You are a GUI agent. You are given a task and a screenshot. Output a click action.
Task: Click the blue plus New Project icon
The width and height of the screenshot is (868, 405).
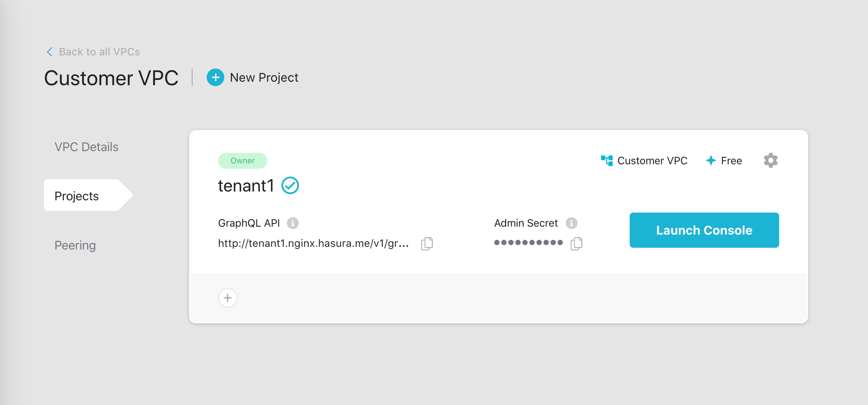215,78
